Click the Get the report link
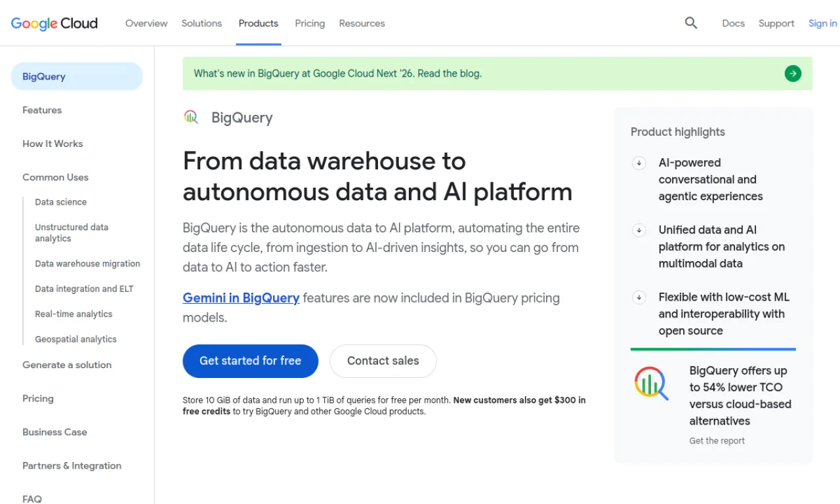The image size is (840, 504). coord(717,441)
